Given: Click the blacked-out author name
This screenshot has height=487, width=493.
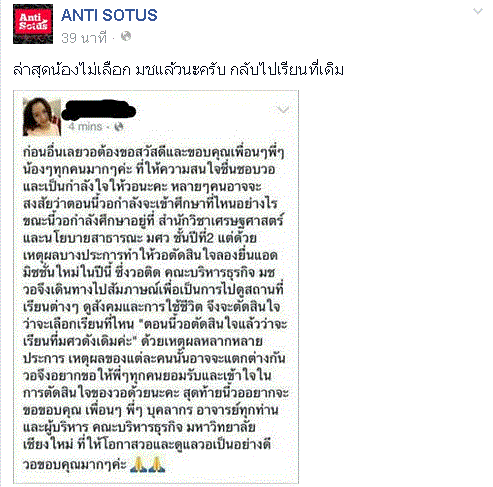Looking at the screenshot, I should pyautogui.click(x=99, y=110).
